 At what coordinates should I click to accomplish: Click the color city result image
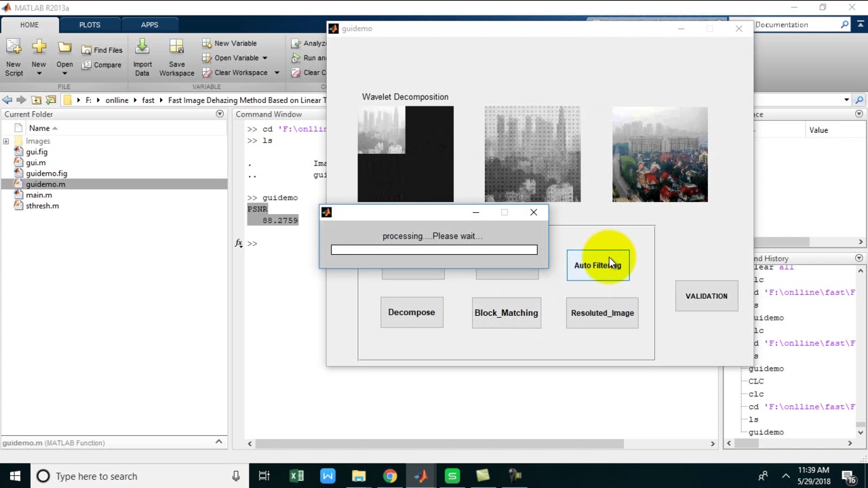point(660,154)
